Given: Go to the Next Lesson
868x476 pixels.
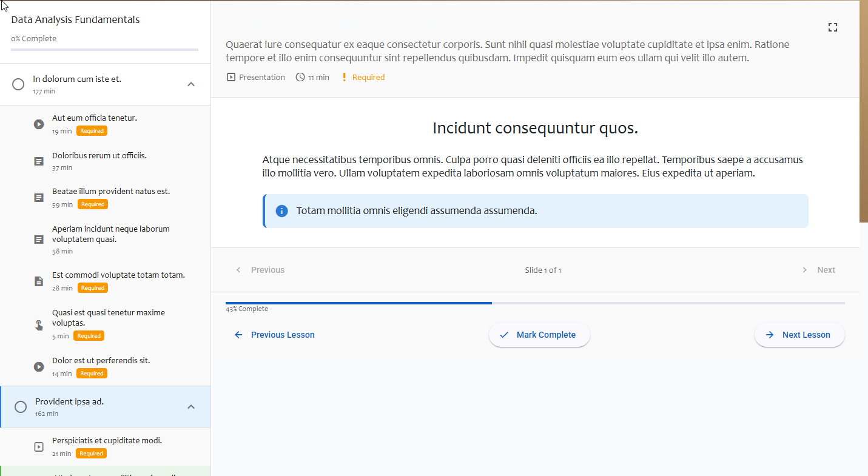Looking at the screenshot, I should point(799,335).
